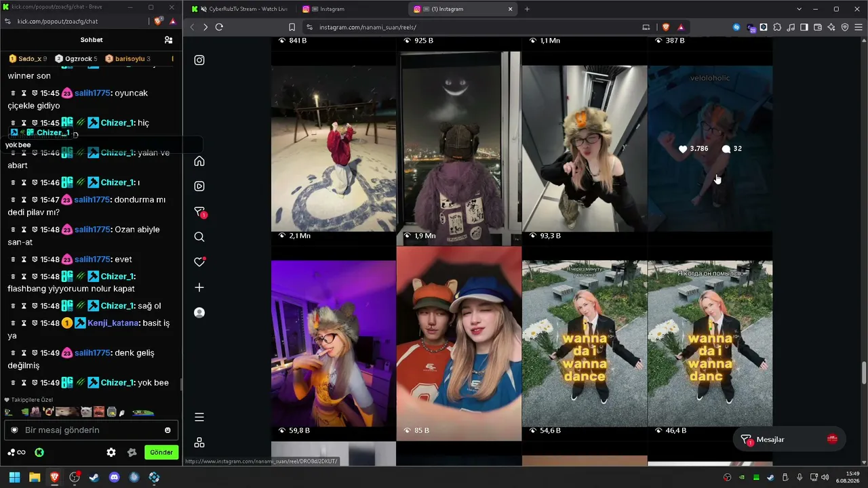Viewport: 868px width, 488px height.
Task: Open File Explorer from taskbar
Action: [35, 477]
